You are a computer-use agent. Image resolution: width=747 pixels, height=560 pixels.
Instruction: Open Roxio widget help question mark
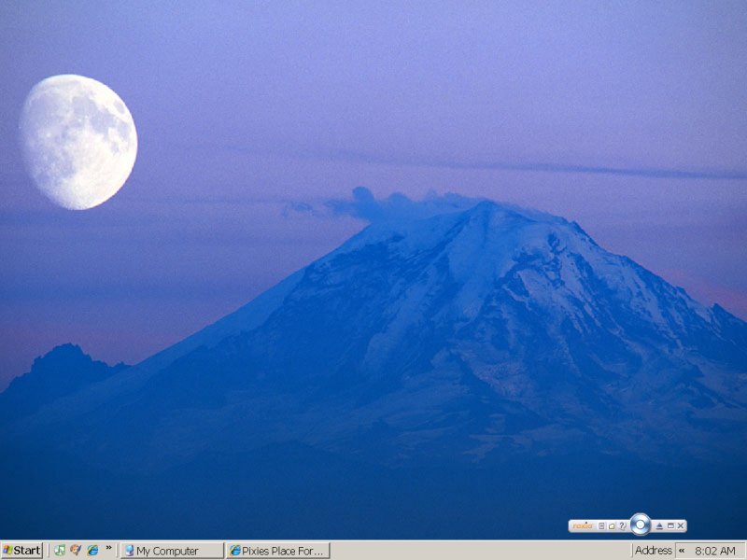tap(622, 526)
